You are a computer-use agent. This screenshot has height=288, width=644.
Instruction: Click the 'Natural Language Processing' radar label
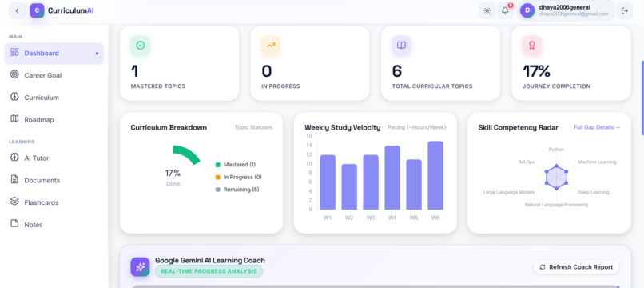[556, 205]
